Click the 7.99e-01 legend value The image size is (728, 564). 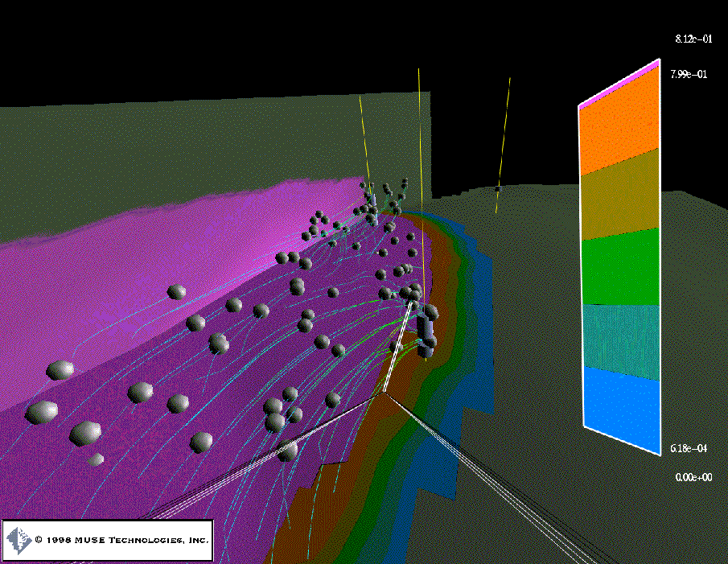pos(689,74)
